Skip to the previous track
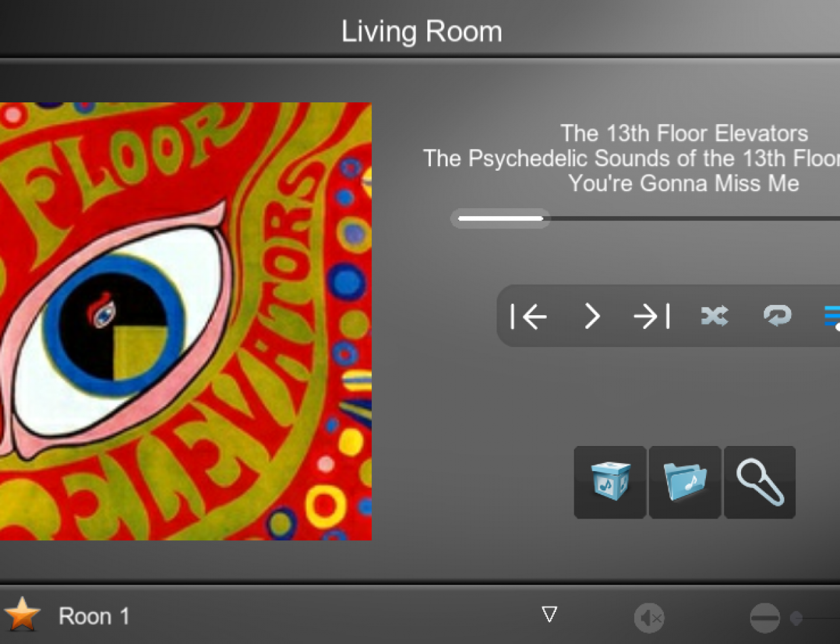The height and width of the screenshot is (644, 840). click(528, 316)
